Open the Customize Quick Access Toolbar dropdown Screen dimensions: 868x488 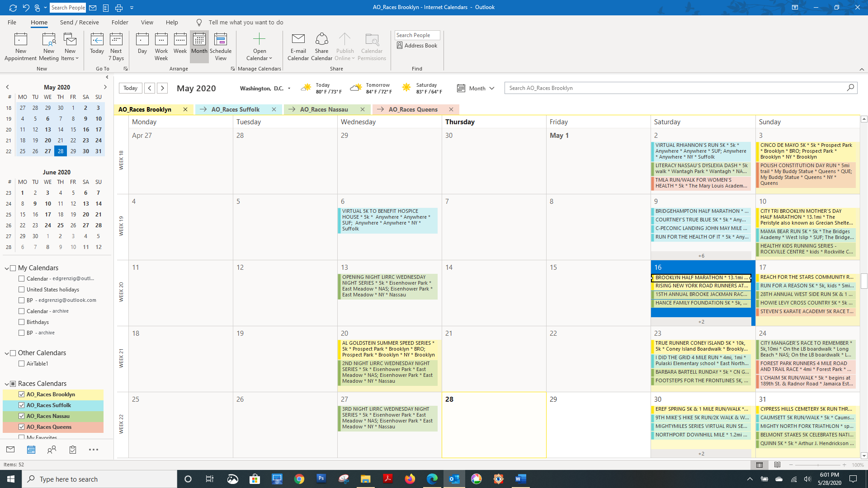(132, 8)
